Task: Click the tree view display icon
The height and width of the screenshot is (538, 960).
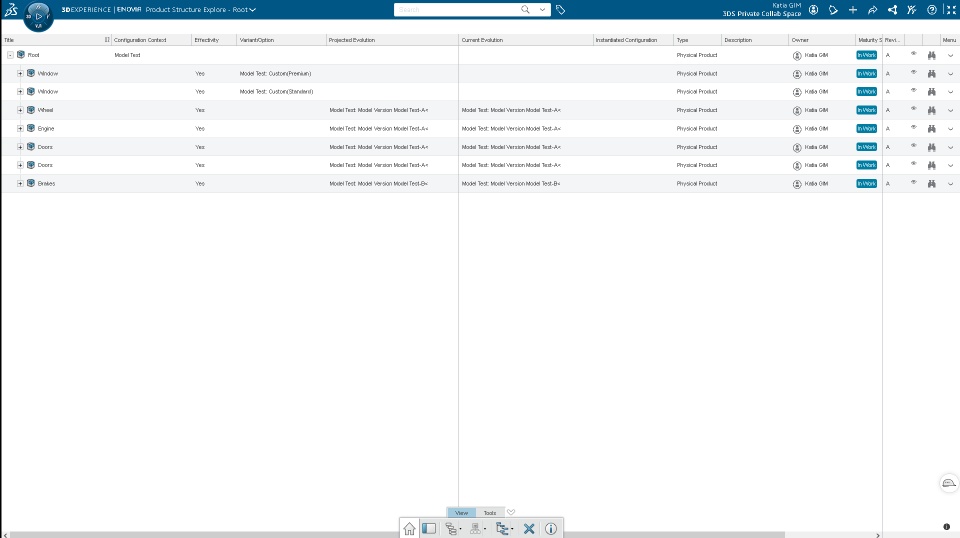Action: click(503, 529)
